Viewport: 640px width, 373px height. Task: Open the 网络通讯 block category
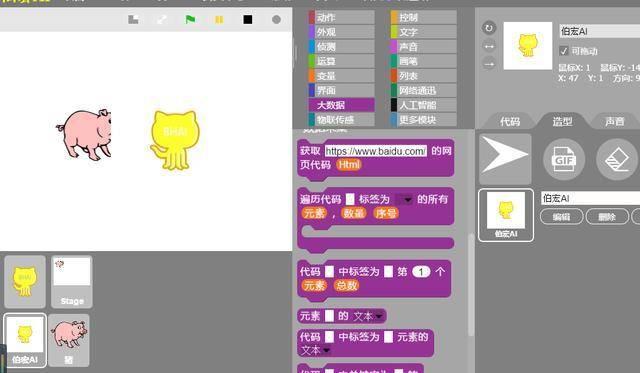(x=424, y=90)
